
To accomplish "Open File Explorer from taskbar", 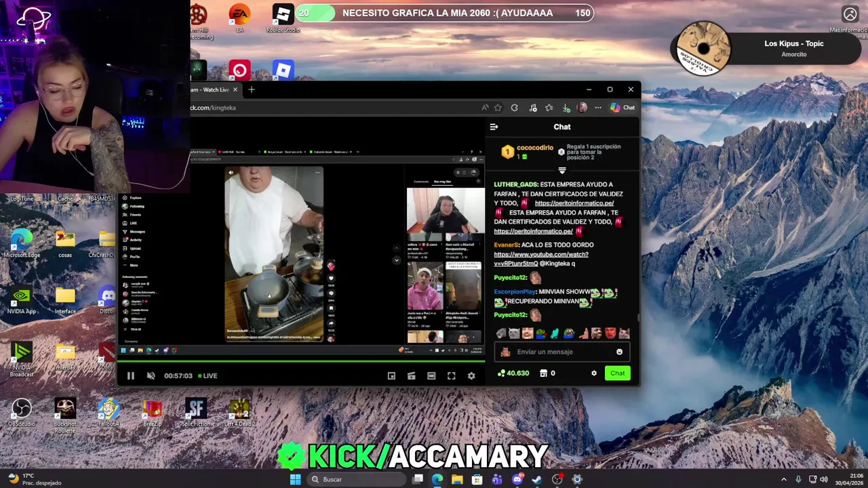I will pyautogui.click(x=457, y=479).
